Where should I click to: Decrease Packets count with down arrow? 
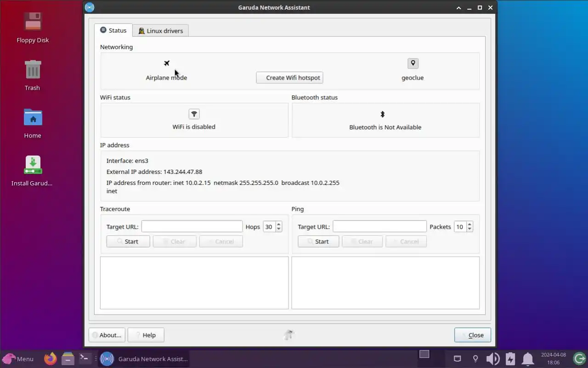(469, 229)
